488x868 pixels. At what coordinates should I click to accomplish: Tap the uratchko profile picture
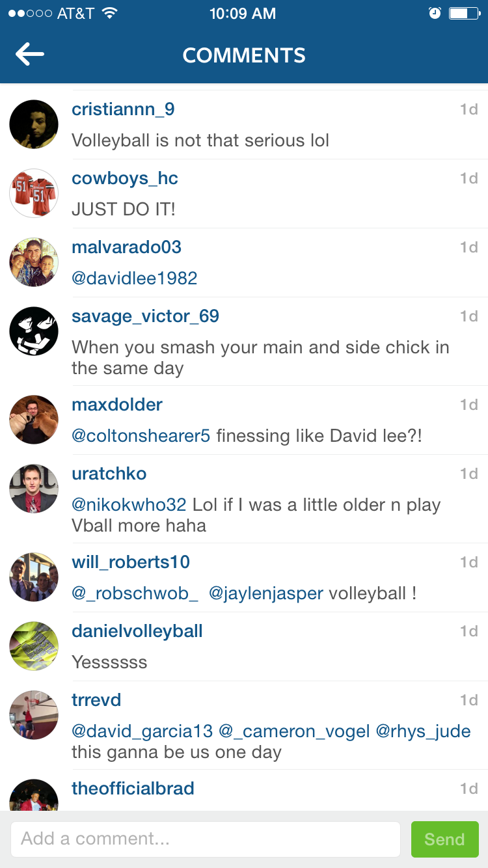(34, 489)
